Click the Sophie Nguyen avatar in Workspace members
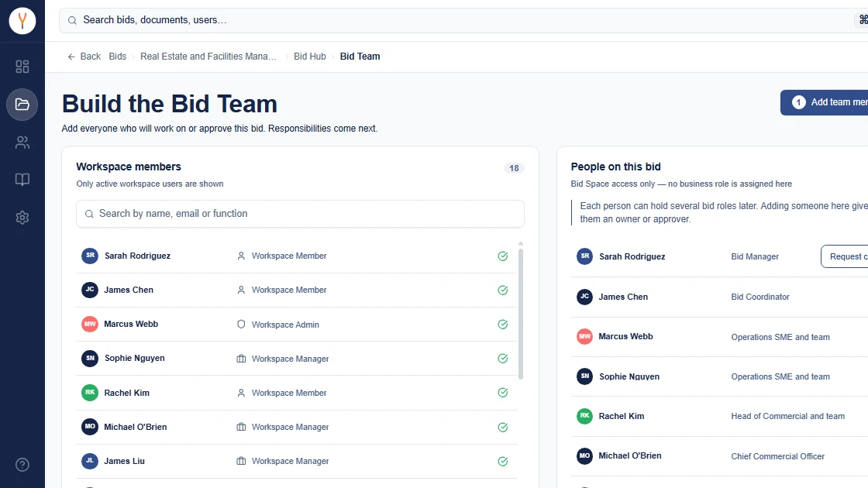 point(90,359)
